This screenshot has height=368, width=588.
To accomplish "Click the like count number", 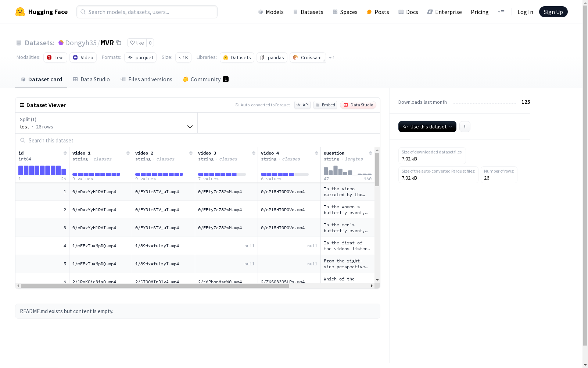I will click(150, 43).
